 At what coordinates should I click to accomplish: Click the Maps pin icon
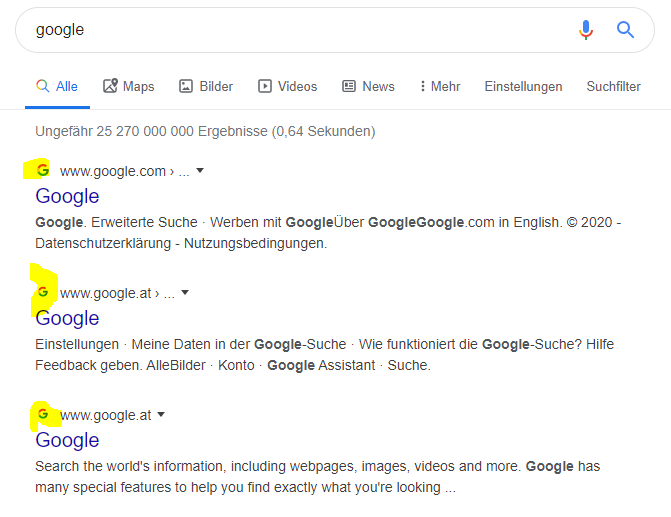tap(110, 86)
